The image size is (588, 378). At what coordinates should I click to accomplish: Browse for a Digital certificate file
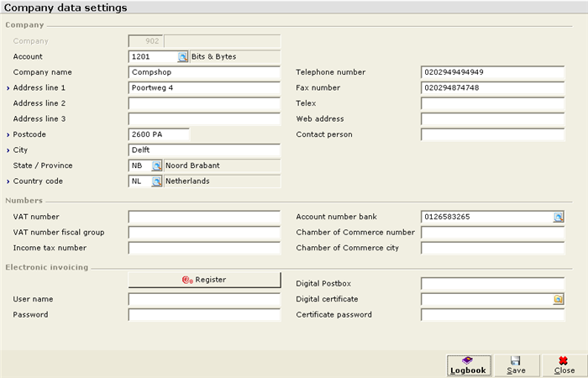pyautogui.click(x=559, y=299)
